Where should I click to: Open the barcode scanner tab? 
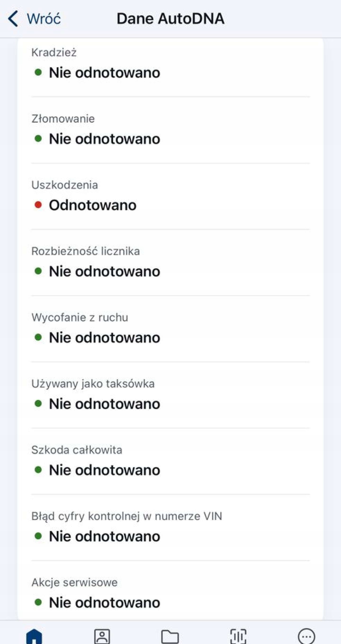[x=238, y=636]
